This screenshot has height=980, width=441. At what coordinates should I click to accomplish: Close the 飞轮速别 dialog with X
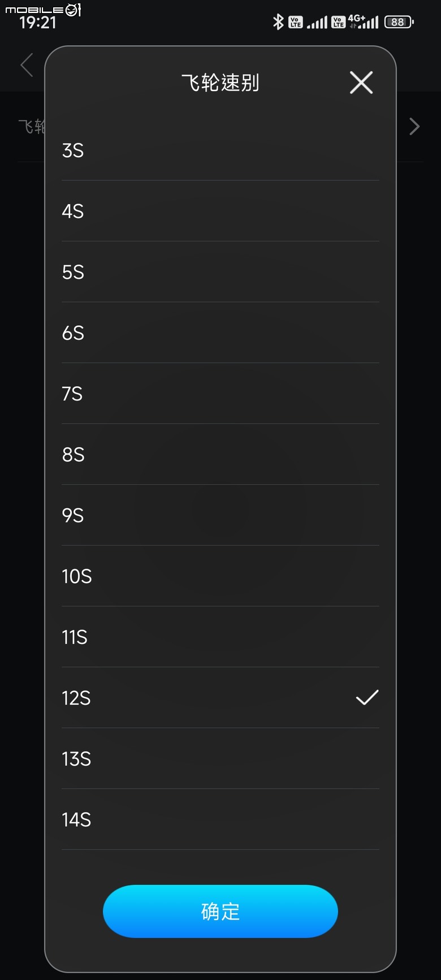coord(361,83)
